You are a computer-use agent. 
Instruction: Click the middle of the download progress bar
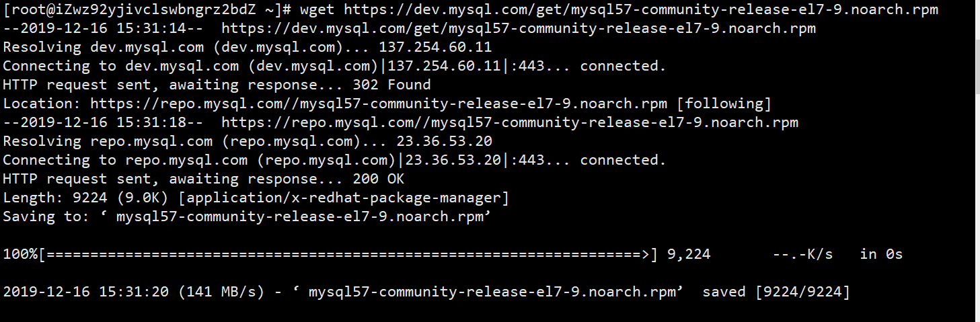coord(343,255)
